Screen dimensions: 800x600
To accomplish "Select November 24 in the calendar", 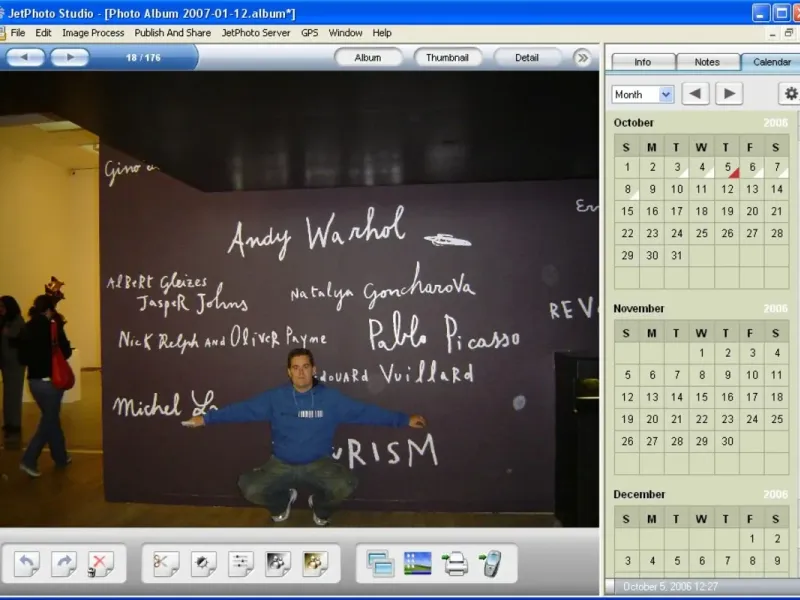I will 752,419.
